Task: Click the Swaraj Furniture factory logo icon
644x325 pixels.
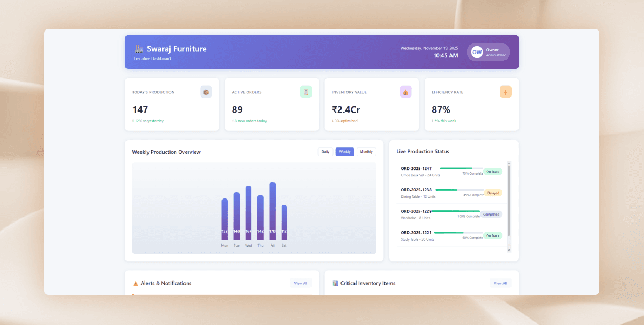Action: [139, 49]
